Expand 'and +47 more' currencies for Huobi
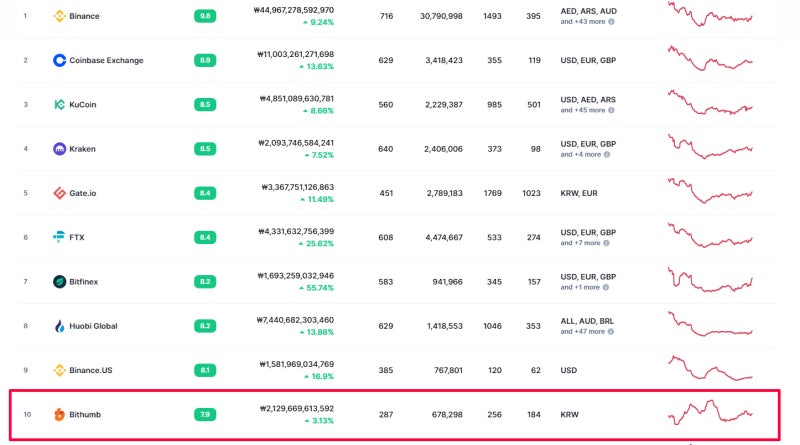The width and height of the screenshot is (800, 445). 583,332
